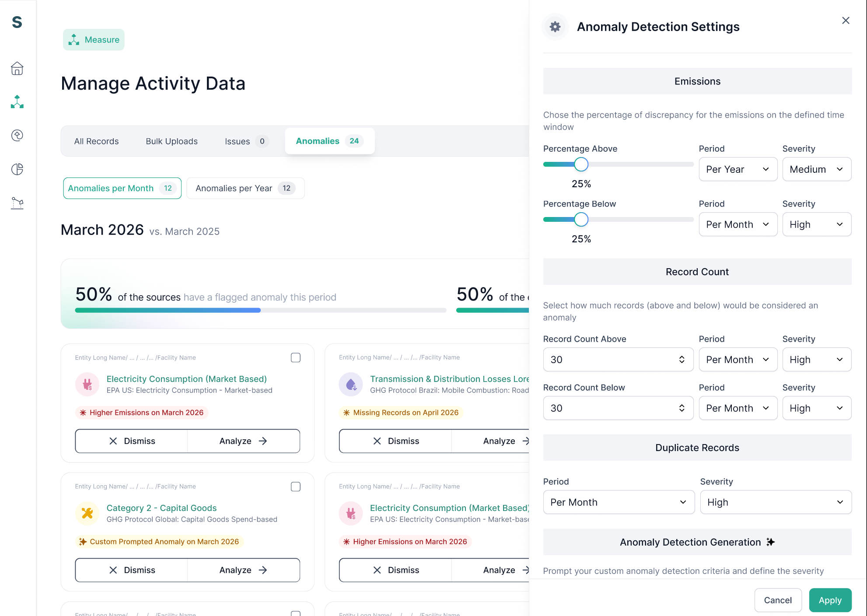
Task: Close the Anomaly Detection Settings panel
Action: coord(846,21)
